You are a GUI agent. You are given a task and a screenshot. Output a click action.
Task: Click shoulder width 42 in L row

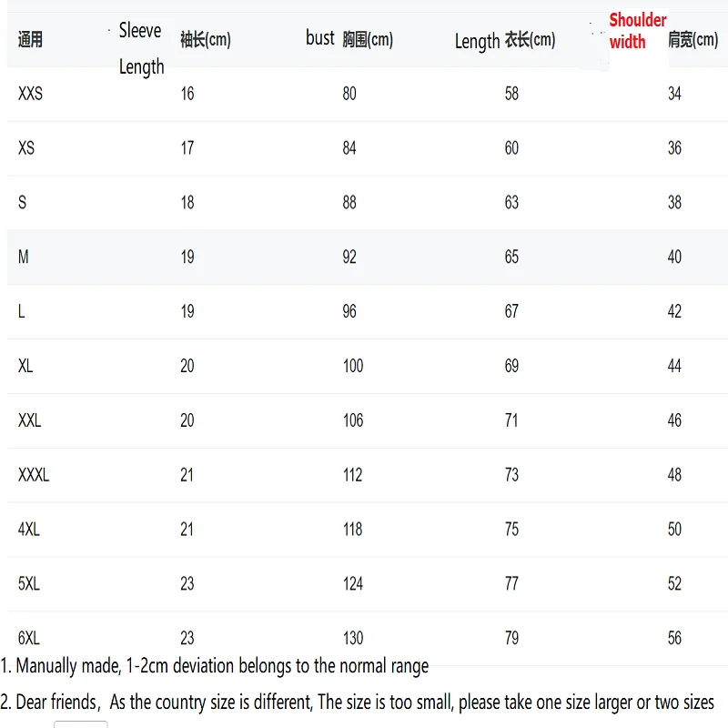(674, 311)
